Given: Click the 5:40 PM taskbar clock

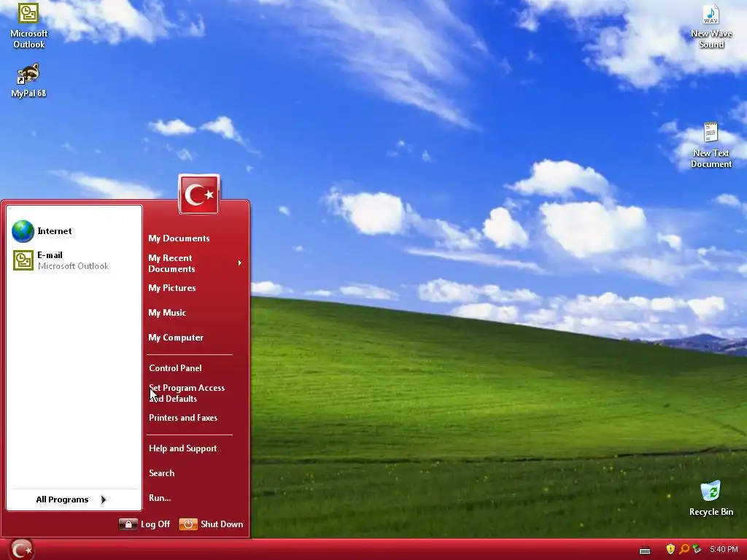Looking at the screenshot, I should tap(724, 550).
